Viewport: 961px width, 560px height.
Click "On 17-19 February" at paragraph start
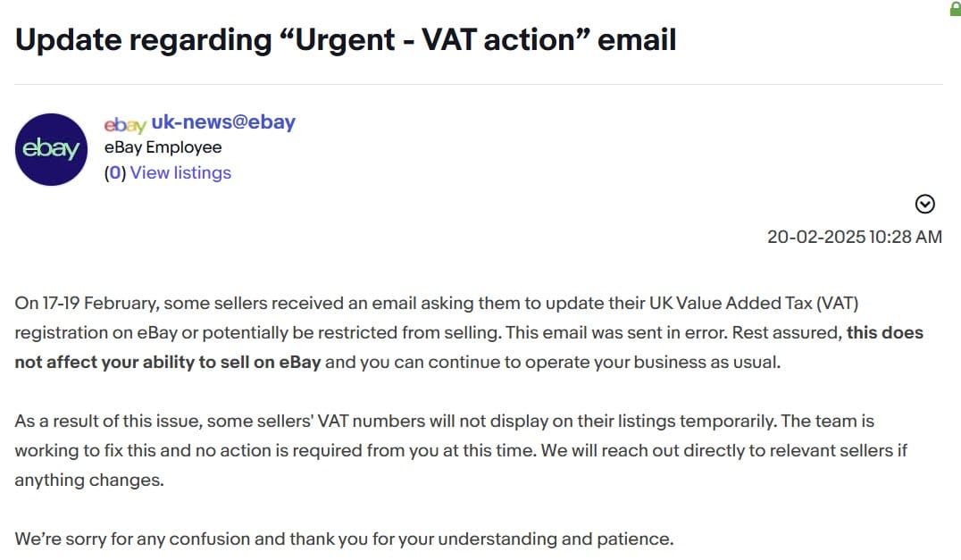[86, 304]
